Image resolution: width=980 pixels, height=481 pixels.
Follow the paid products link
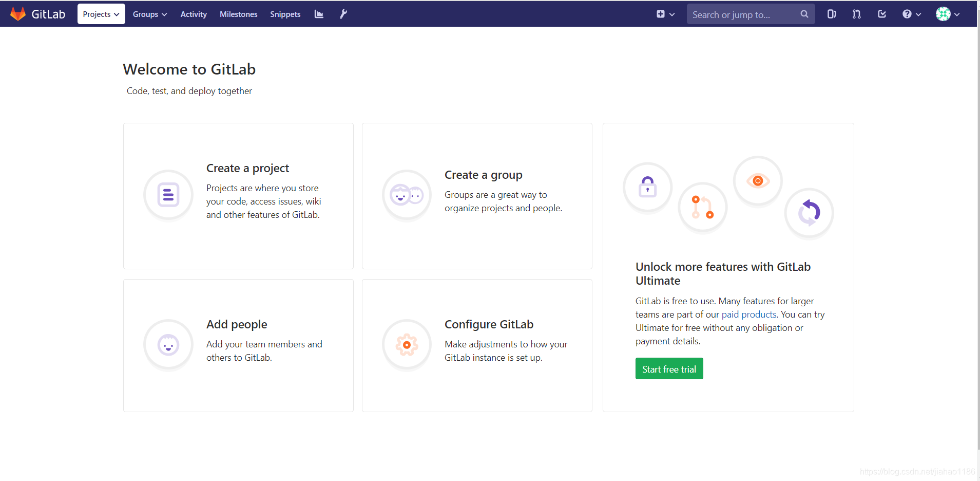click(x=749, y=314)
